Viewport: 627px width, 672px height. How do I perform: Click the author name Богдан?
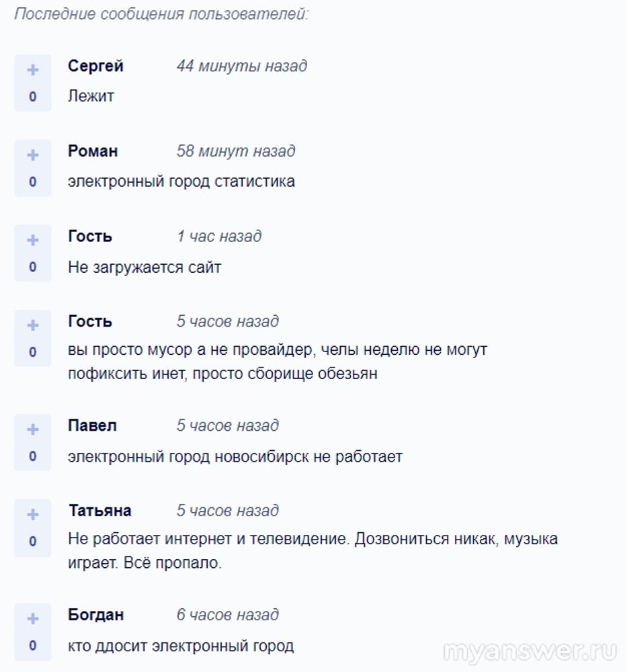pos(95,615)
